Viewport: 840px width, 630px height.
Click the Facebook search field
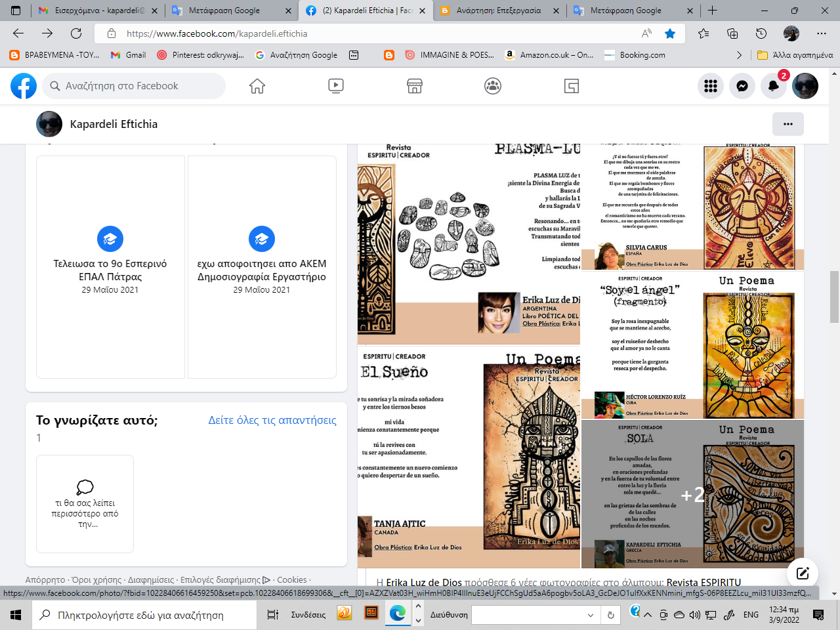[x=135, y=86]
